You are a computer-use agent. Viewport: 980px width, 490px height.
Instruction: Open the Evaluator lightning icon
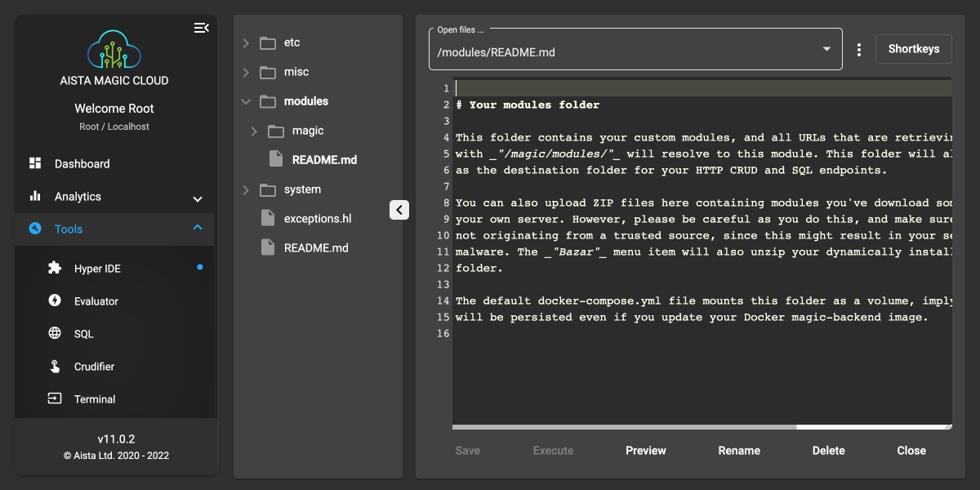tap(55, 301)
